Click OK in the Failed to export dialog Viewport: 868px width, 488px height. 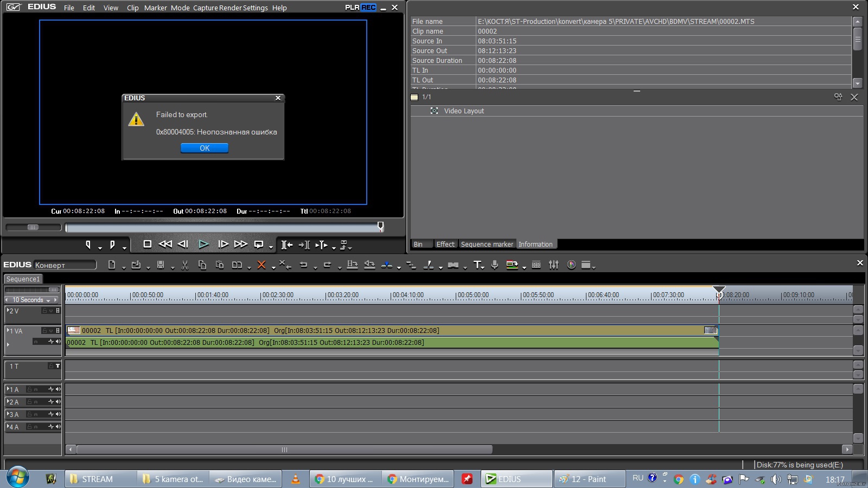click(204, 148)
